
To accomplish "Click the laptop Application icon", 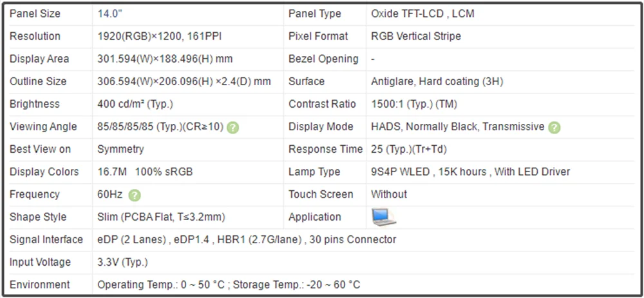I will 383,217.
